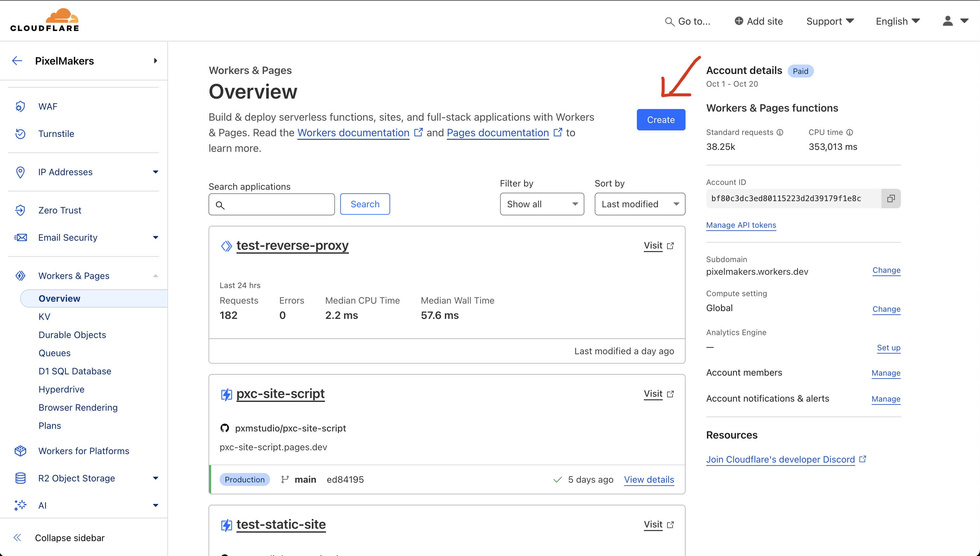The height and width of the screenshot is (556, 980).
Task: Click the Email Security envelope icon
Action: [20, 237]
